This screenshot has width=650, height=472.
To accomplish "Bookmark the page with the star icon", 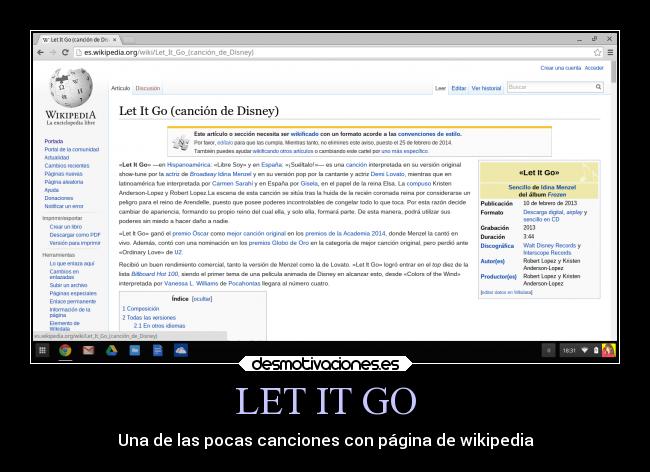I will tap(597, 53).
